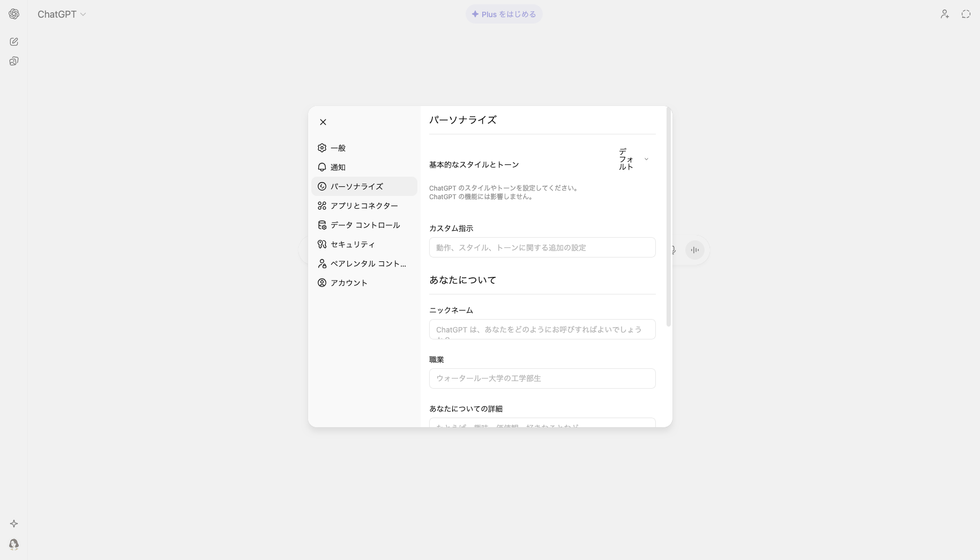This screenshot has width=980, height=560.
Task: Open データ コントロール settings
Action: pyautogui.click(x=365, y=225)
